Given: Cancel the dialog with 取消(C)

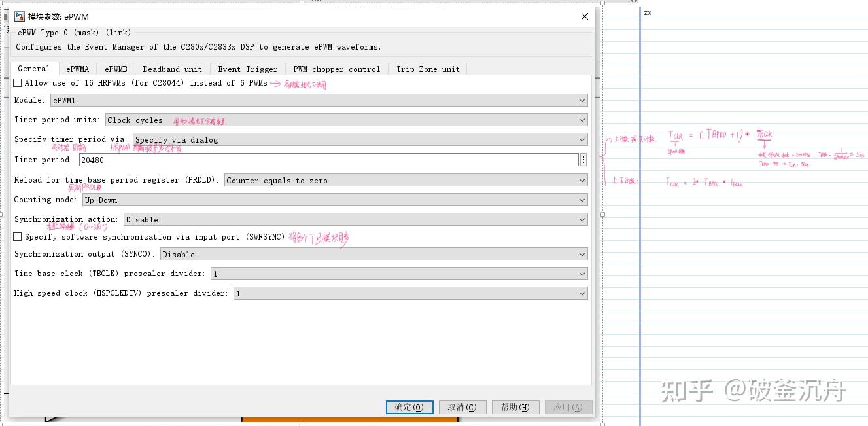Looking at the screenshot, I should coord(462,407).
